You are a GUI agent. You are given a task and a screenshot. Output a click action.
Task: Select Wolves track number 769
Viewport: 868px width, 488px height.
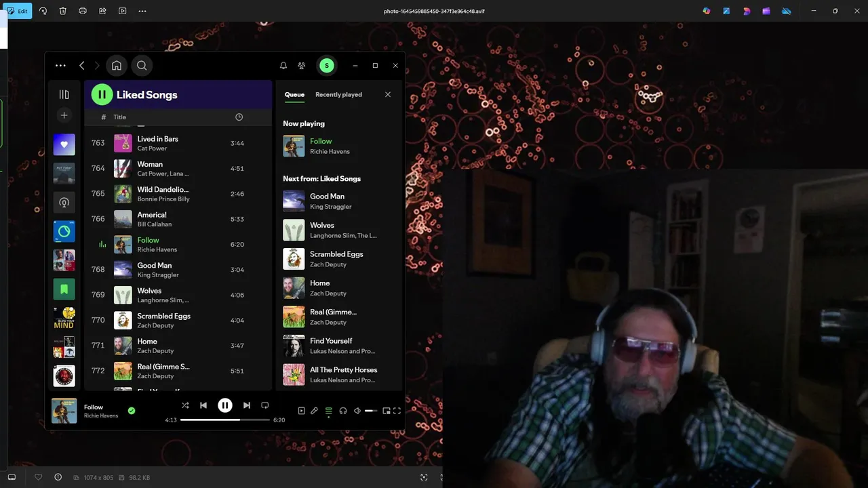coord(178,295)
